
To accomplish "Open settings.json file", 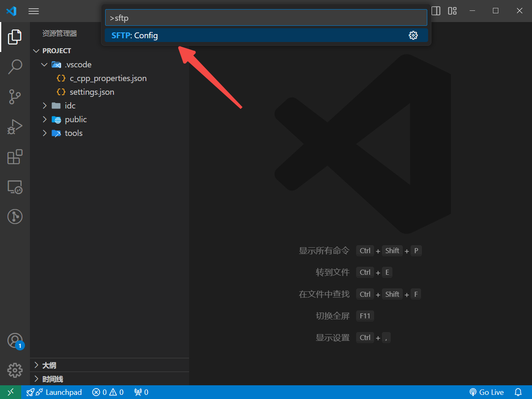I will (110, 92).
